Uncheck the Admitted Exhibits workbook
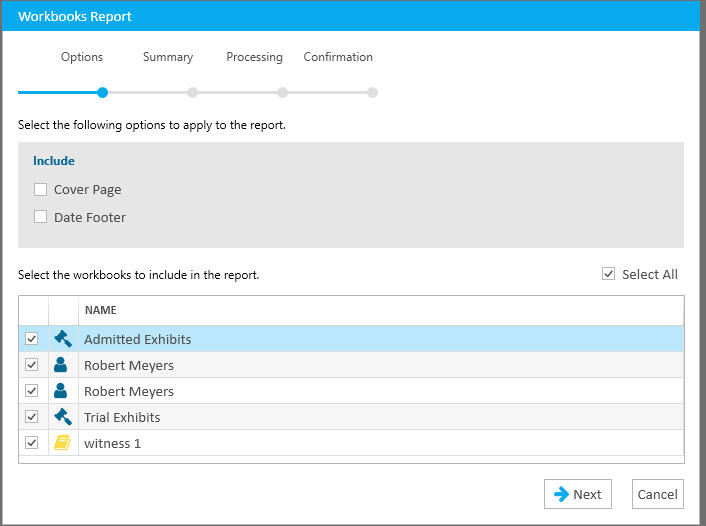This screenshot has height=526, width=706. click(32, 339)
